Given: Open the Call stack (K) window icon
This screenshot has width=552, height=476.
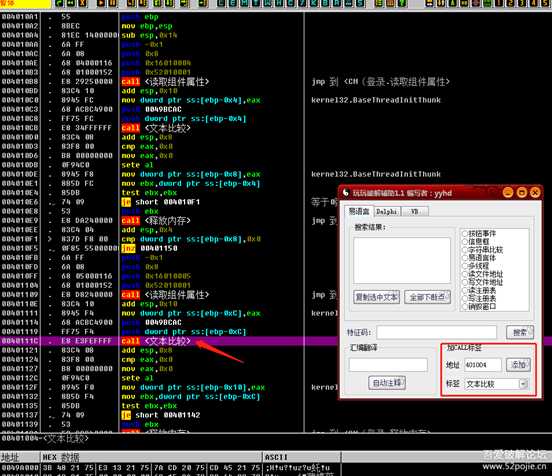Looking at the screenshot, I should 314,3.
